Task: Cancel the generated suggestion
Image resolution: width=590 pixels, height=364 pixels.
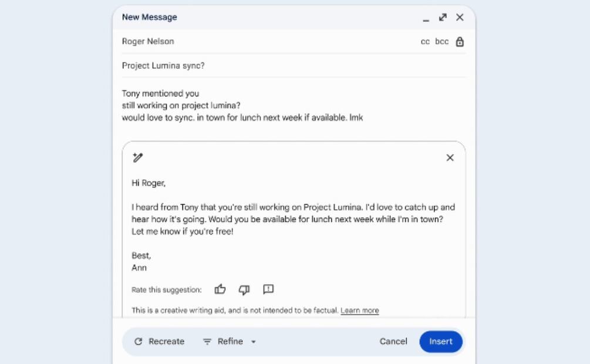Action: coord(393,342)
